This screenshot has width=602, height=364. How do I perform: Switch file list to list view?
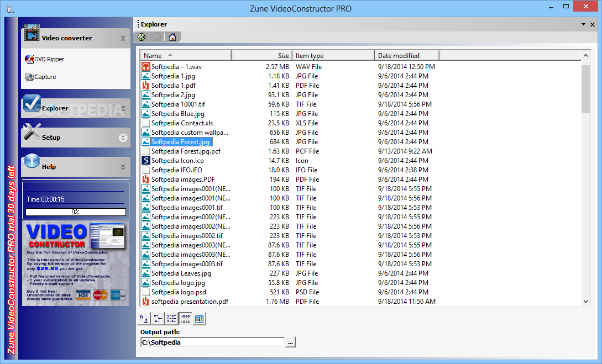(x=171, y=319)
